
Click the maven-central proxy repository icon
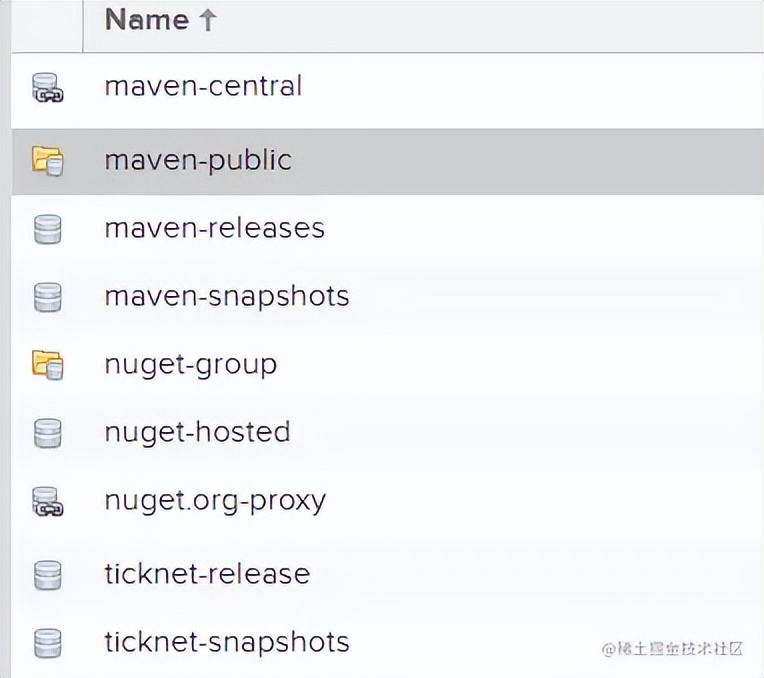coord(47,89)
